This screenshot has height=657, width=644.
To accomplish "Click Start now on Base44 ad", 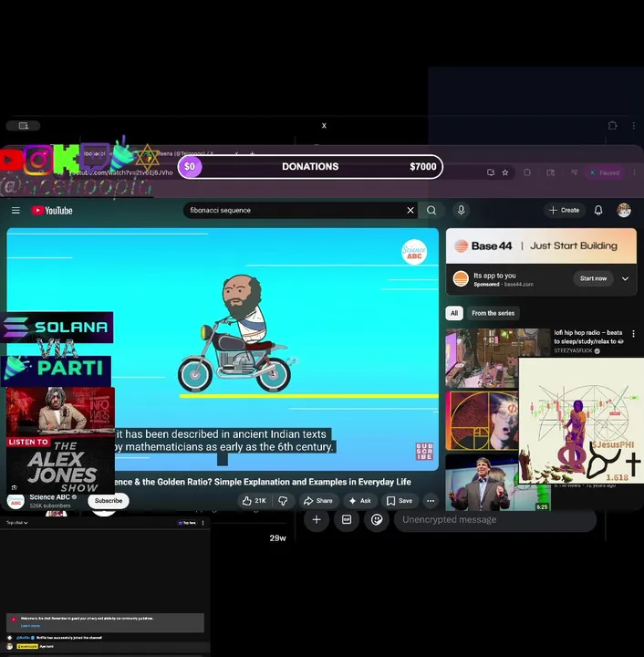I will pos(593,278).
